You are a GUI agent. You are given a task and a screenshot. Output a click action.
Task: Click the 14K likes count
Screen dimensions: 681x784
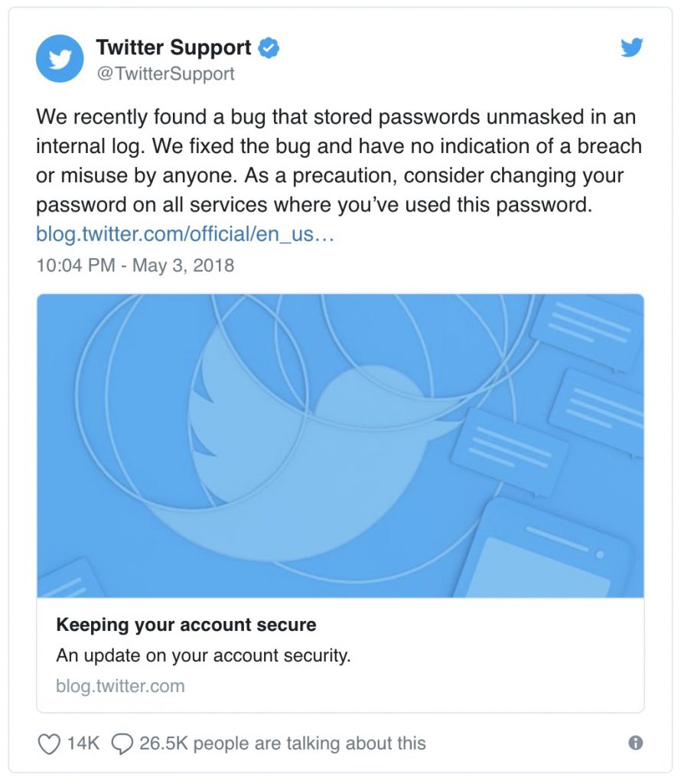(x=84, y=743)
